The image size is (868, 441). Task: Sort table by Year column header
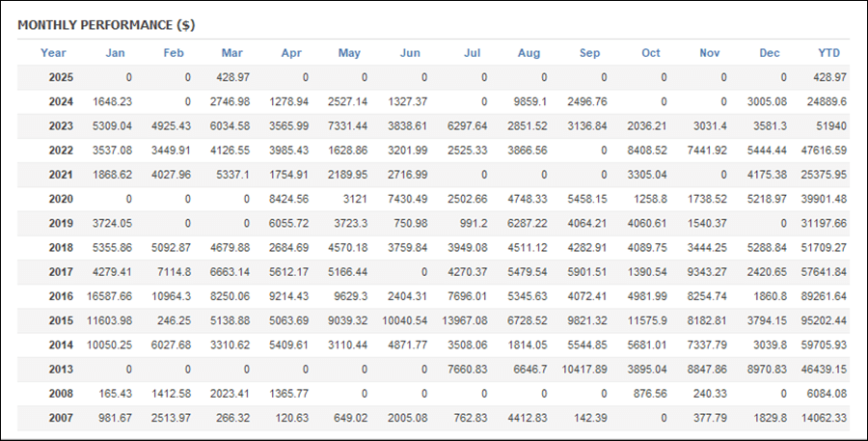pos(53,53)
